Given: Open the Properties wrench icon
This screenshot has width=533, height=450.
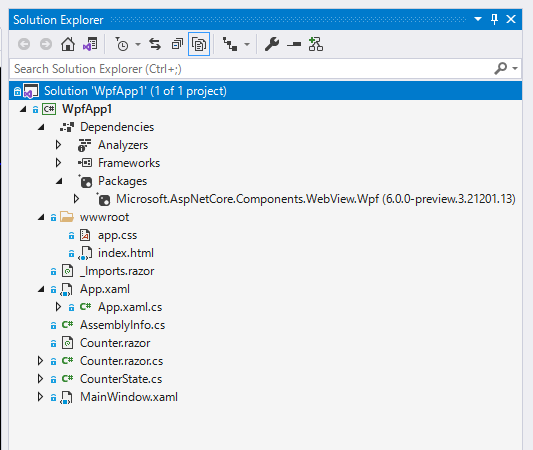Looking at the screenshot, I should point(272,45).
